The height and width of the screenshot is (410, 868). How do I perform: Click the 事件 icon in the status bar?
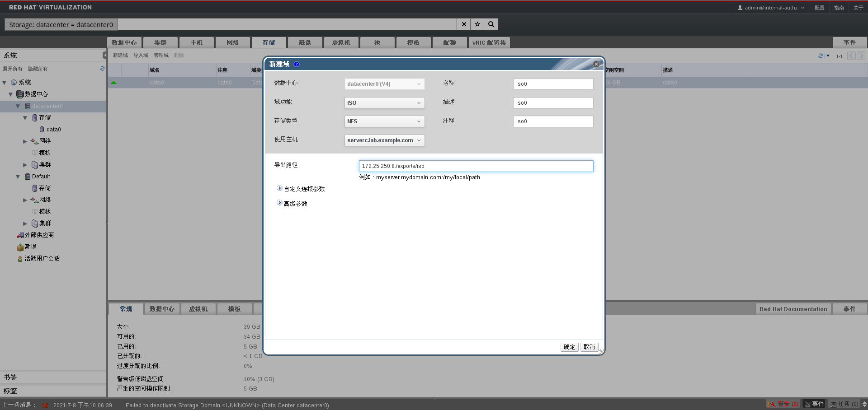click(814, 404)
